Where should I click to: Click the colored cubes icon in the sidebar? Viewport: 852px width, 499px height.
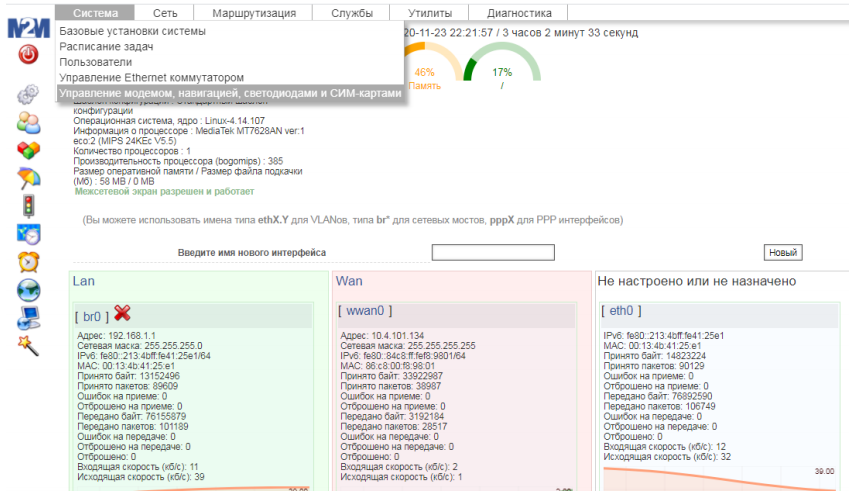(x=28, y=150)
